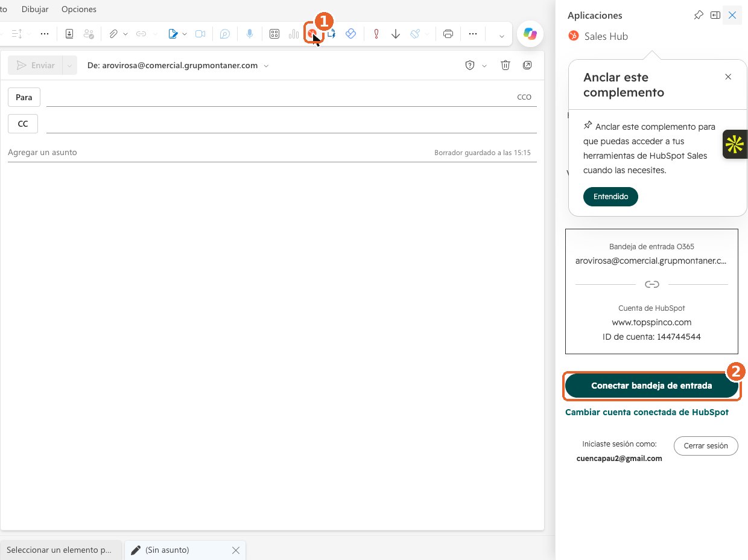Expand the signature dropdown arrow

185,34
